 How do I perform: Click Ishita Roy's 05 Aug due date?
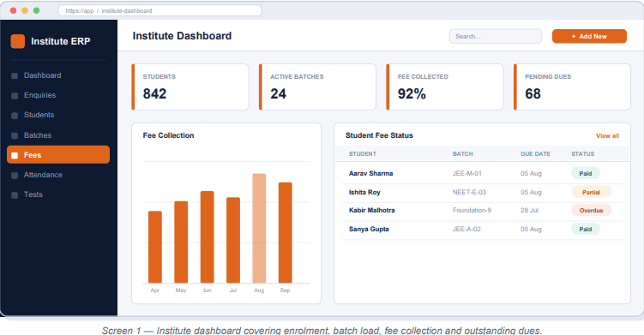(x=531, y=192)
